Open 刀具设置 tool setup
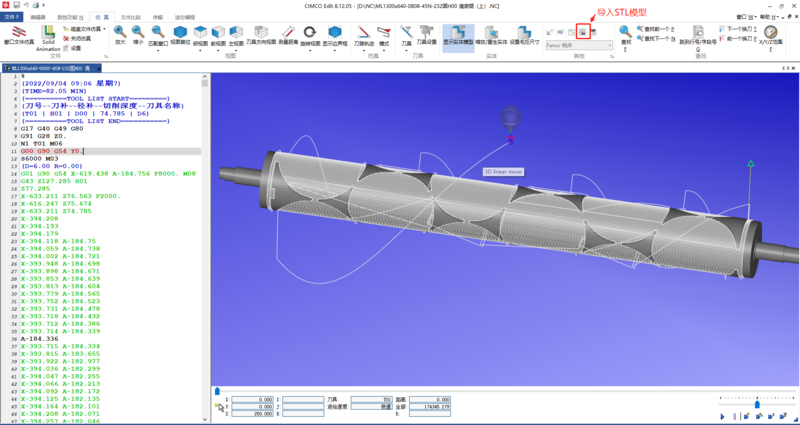The height and width of the screenshot is (425, 800). (x=426, y=36)
